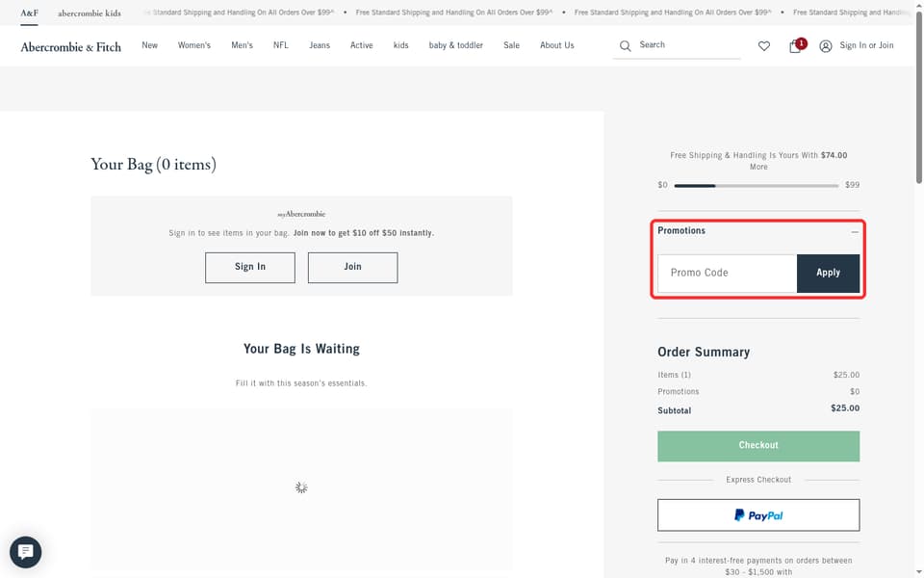Switch to the A&F brand tab
924x578 pixels.
[x=29, y=13]
